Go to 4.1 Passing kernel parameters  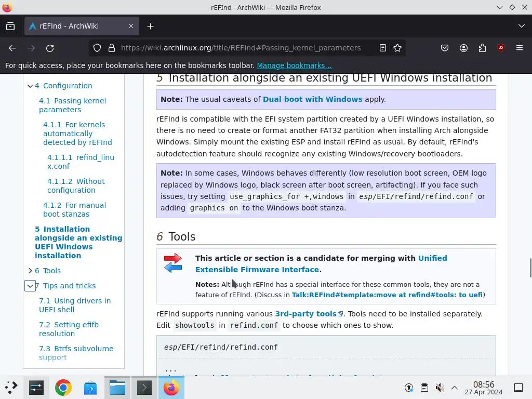tap(72, 105)
